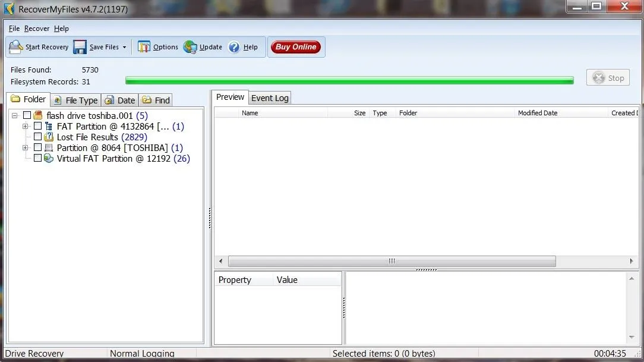Select the "Lost File Results" tree row text
Screen dimensions: 644x362
(87, 137)
